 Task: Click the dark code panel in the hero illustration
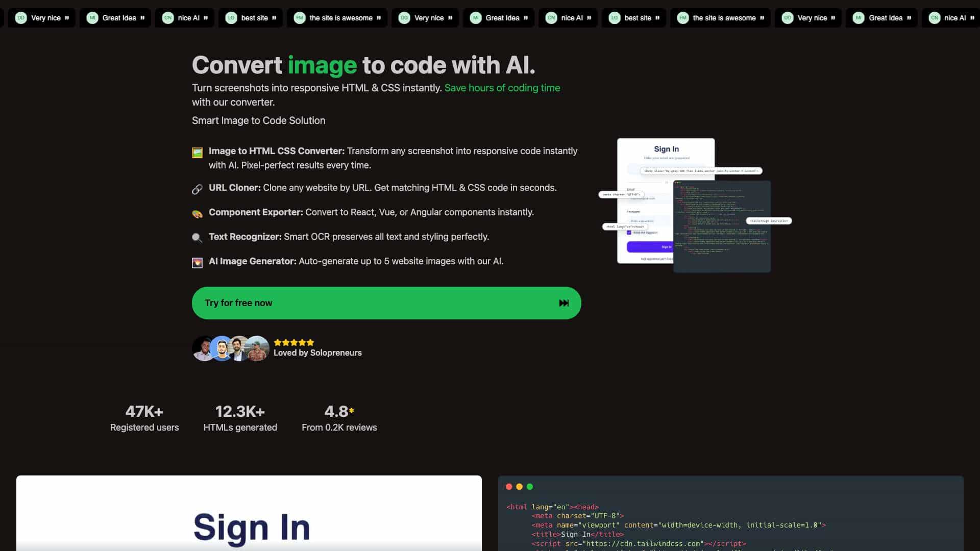coord(722,227)
